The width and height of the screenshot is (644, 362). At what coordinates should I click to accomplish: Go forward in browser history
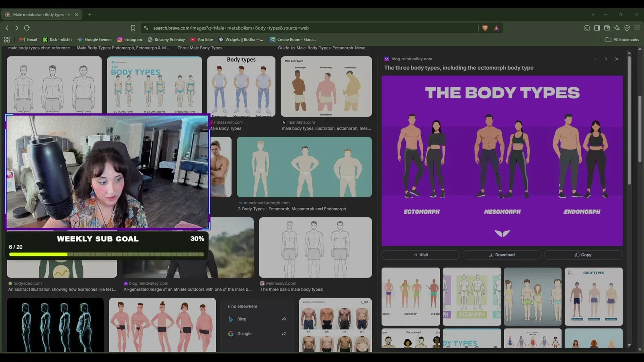coord(17,28)
